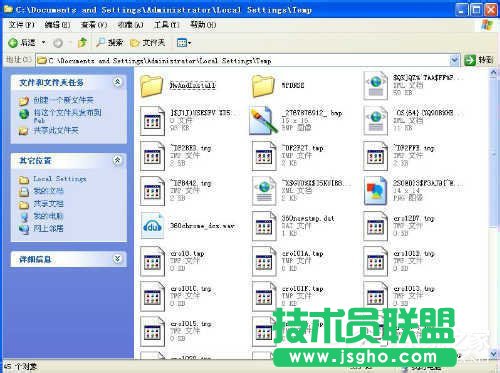The height and width of the screenshot is (373, 500).
Task: Select the 2 KB XML document icon
Action: (x=264, y=191)
